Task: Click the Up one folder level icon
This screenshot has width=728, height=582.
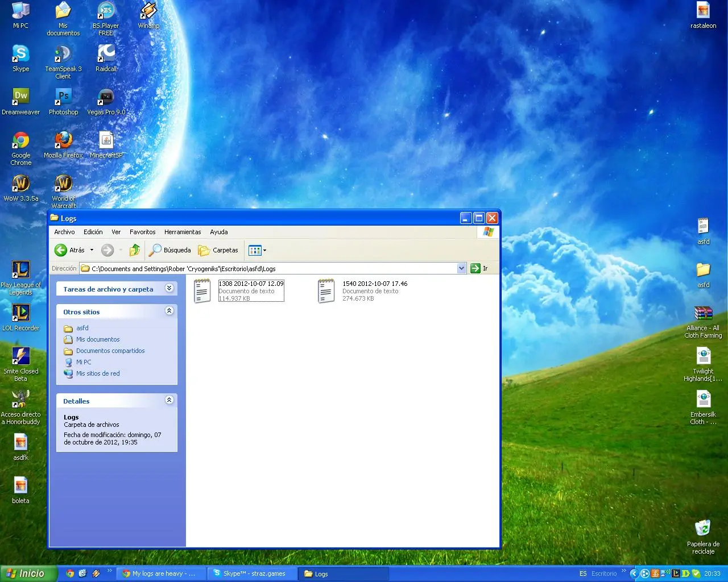Action: pyautogui.click(x=135, y=250)
